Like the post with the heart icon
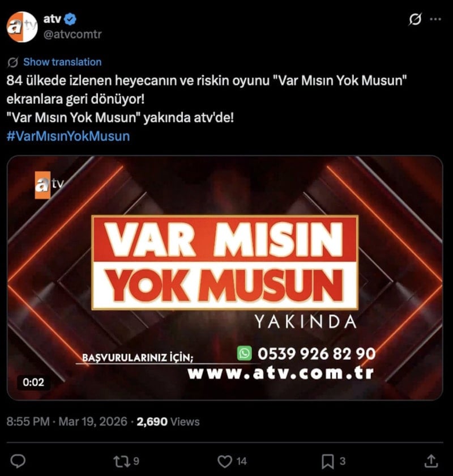The image size is (453, 476). click(232, 461)
